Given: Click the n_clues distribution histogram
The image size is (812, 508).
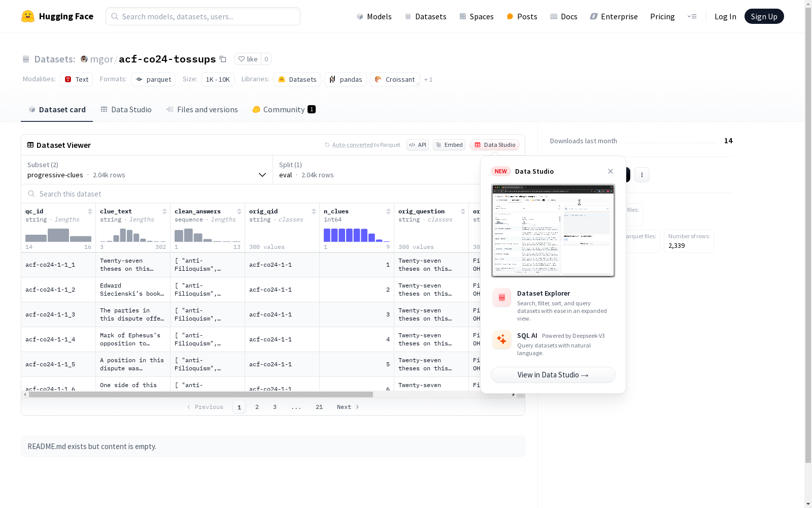Looking at the screenshot, I should [x=357, y=235].
